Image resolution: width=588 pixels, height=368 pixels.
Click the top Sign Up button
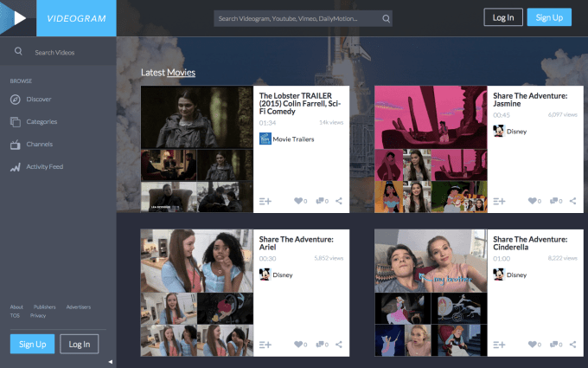pyautogui.click(x=549, y=17)
